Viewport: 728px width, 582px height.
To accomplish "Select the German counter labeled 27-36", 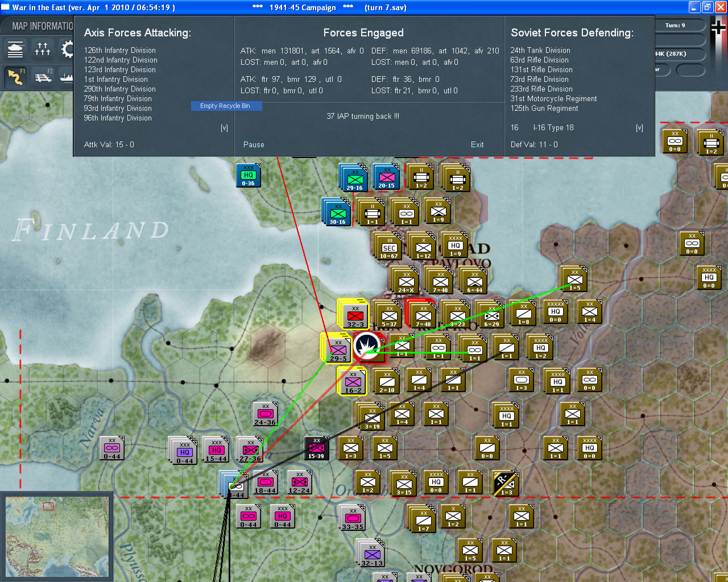I will tap(250, 451).
